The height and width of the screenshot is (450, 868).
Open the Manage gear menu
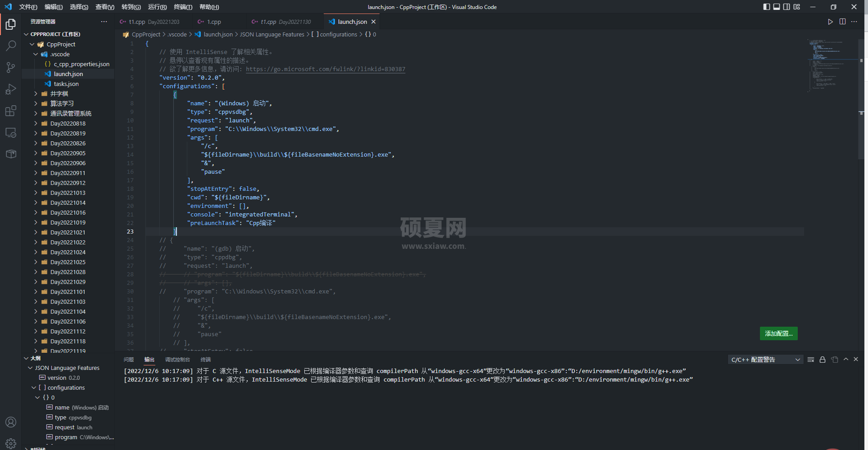pyautogui.click(x=11, y=443)
